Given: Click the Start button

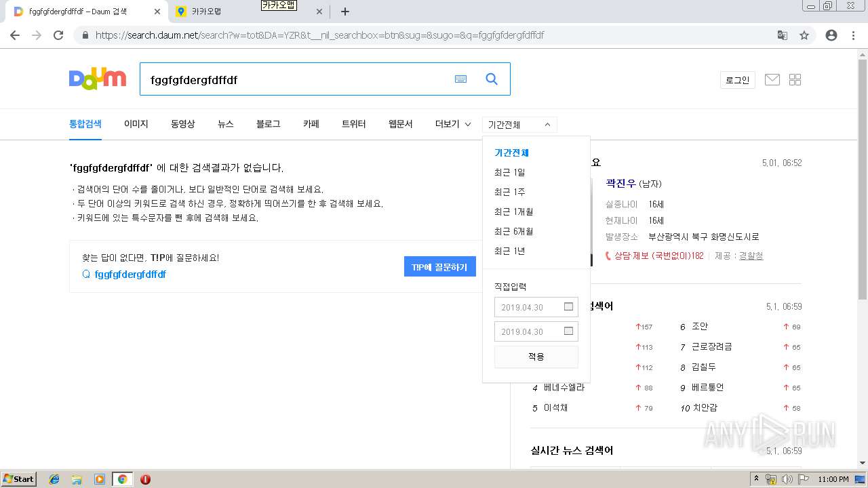Looking at the screenshot, I should point(18,479).
